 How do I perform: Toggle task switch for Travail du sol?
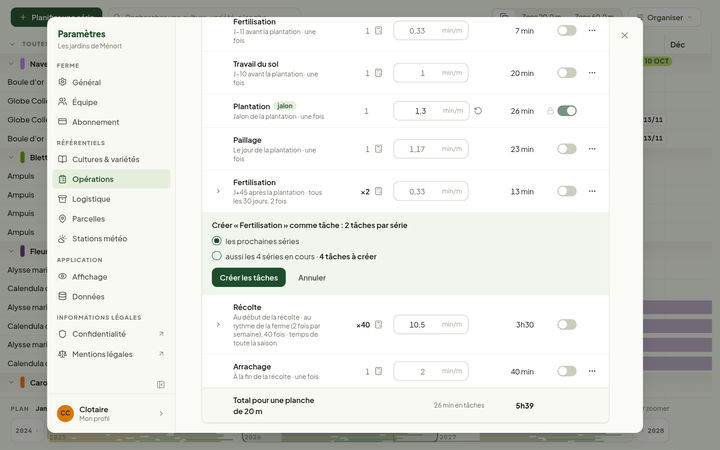point(567,73)
